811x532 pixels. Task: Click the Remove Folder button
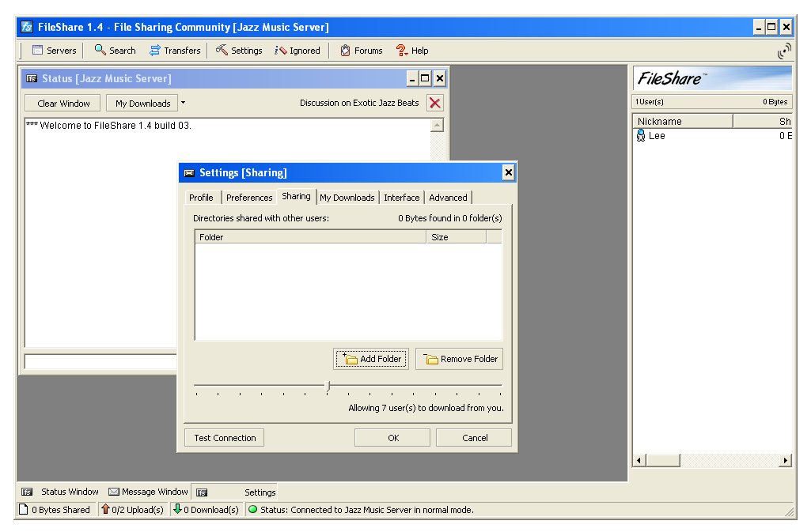click(459, 359)
